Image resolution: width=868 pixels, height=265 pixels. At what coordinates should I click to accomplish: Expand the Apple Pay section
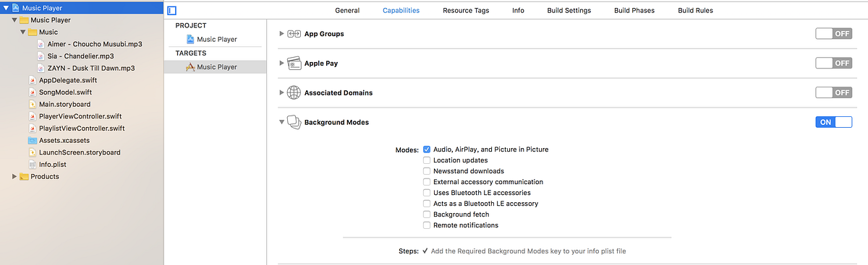pyautogui.click(x=281, y=64)
